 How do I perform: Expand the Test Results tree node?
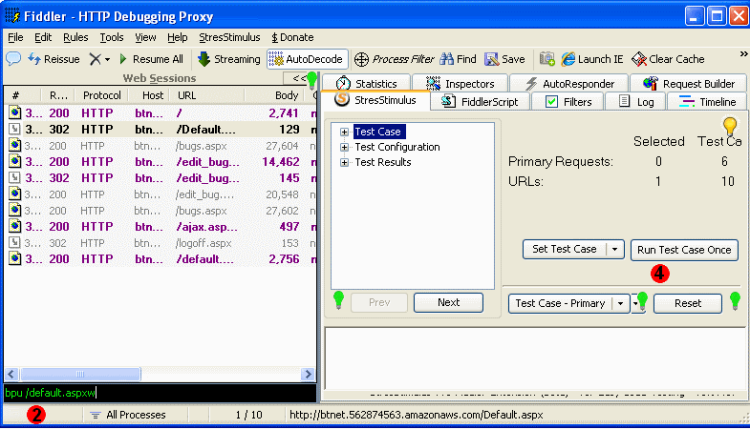tap(344, 162)
